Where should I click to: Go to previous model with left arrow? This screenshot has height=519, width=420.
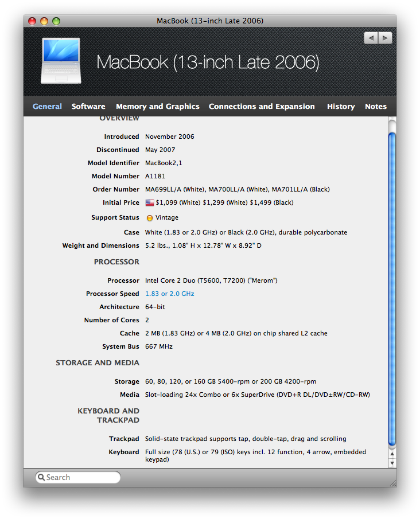(x=371, y=38)
